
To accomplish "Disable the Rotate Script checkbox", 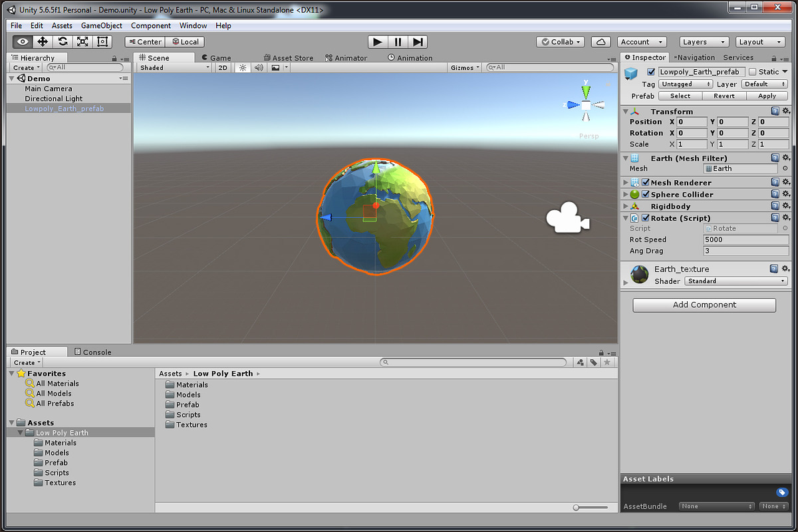I will 646,218.
